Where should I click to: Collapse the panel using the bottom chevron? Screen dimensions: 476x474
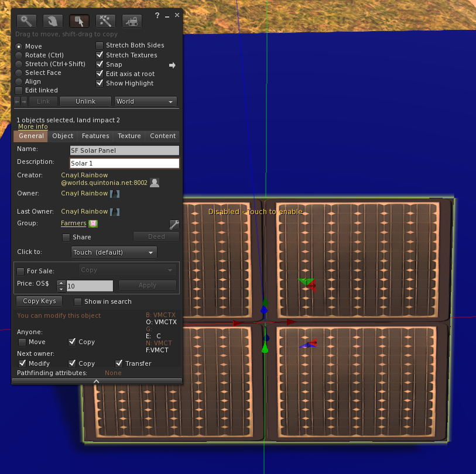click(97, 381)
